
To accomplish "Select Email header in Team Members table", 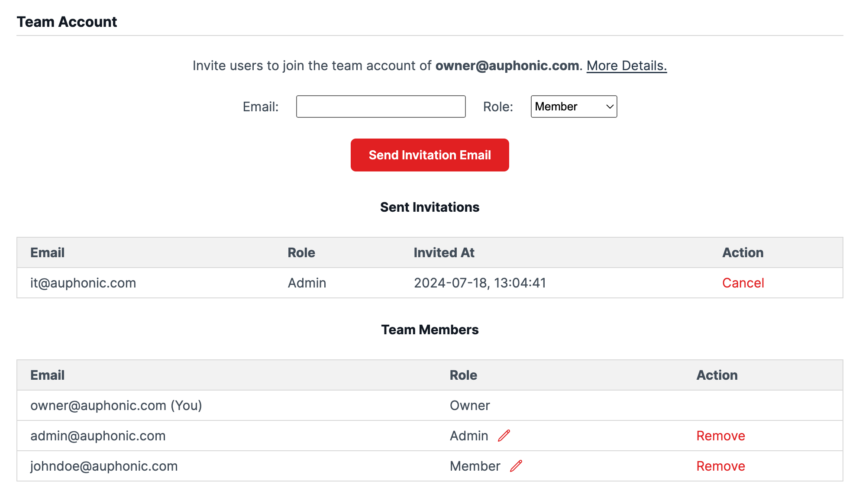I will [x=48, y=375].
